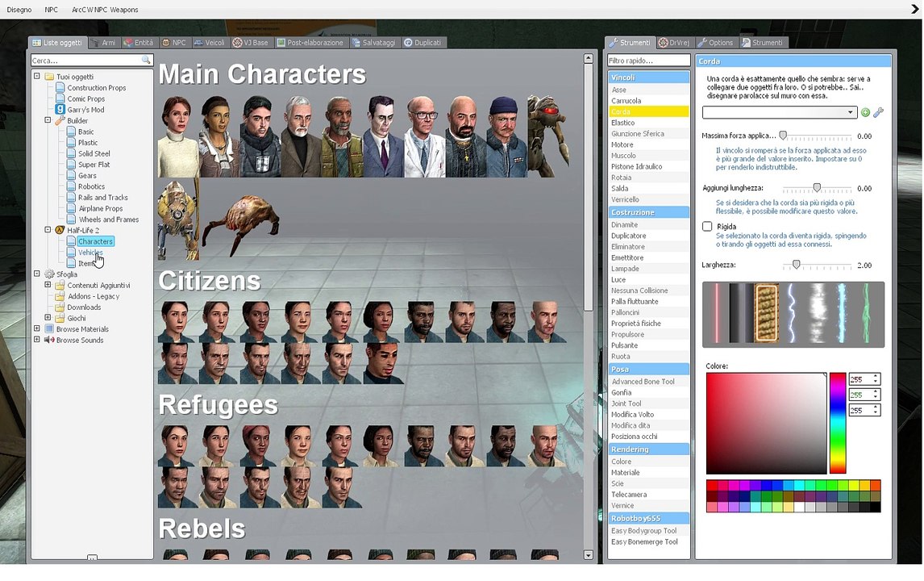Select the green energy rope material
This screenshot has height=581, width=924.
coord(866,314)
